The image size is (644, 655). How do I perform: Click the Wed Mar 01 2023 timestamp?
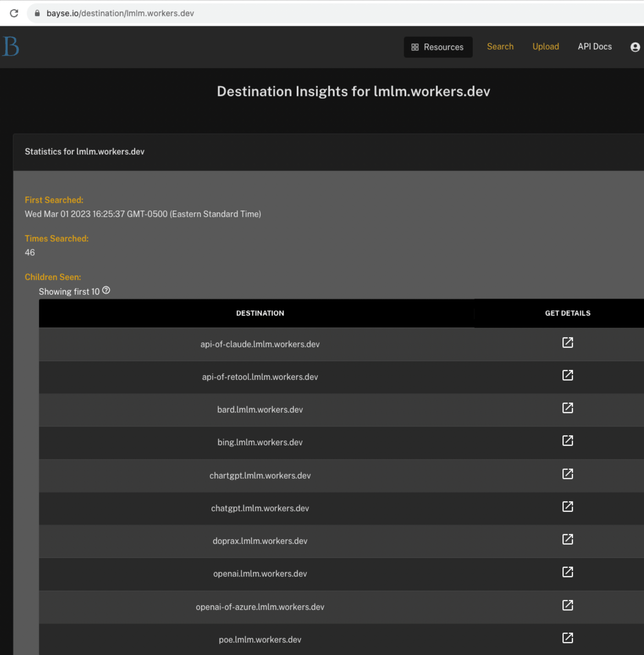point(143,214)
